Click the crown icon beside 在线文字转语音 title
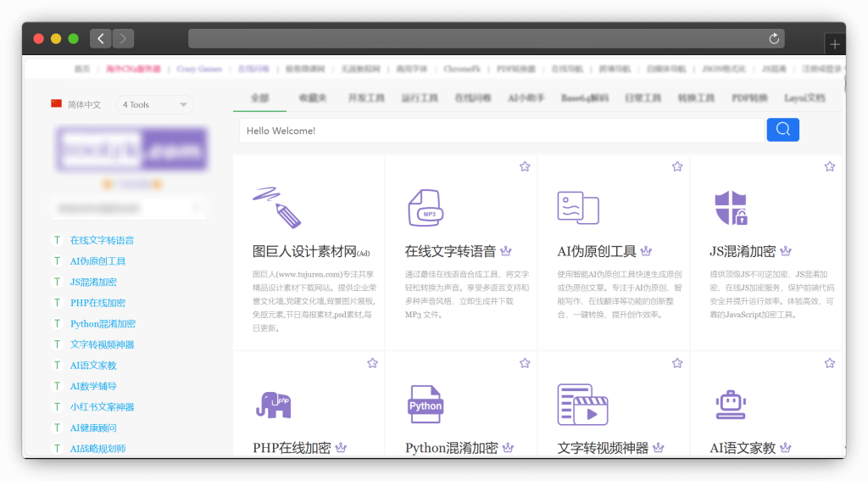 tap(506, 251)
